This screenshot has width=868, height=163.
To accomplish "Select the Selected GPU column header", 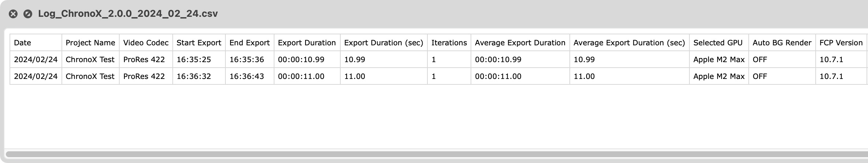I will [719, 43].
